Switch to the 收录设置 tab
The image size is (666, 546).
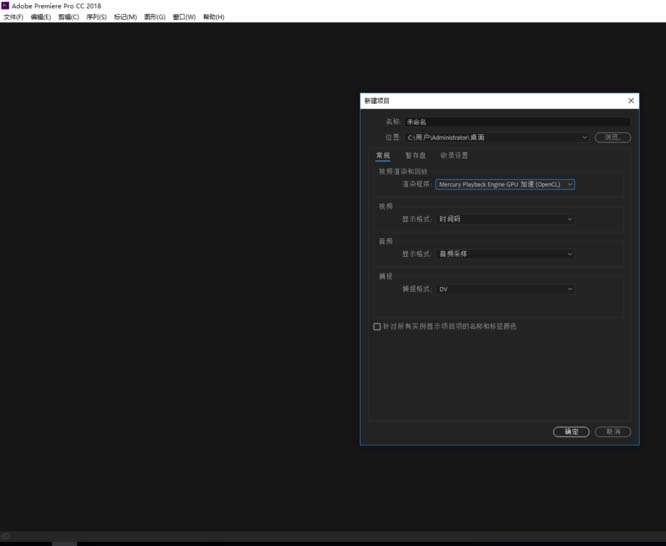point(454,156)
